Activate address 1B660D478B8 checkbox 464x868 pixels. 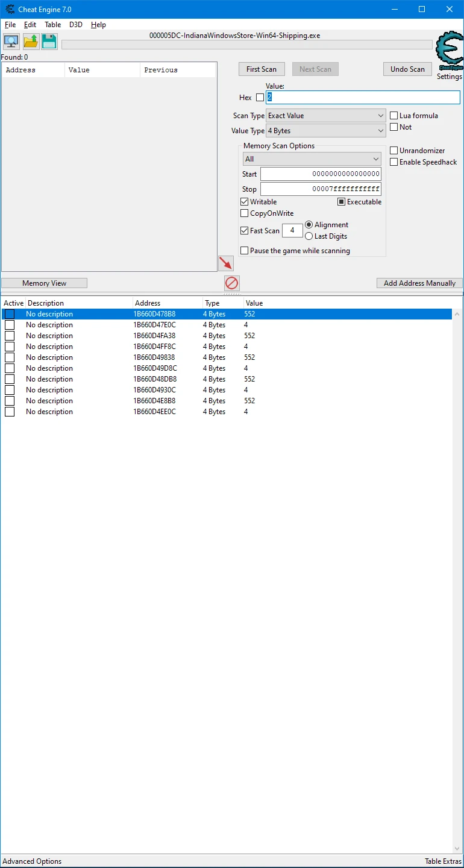click(x=10, y=314)
